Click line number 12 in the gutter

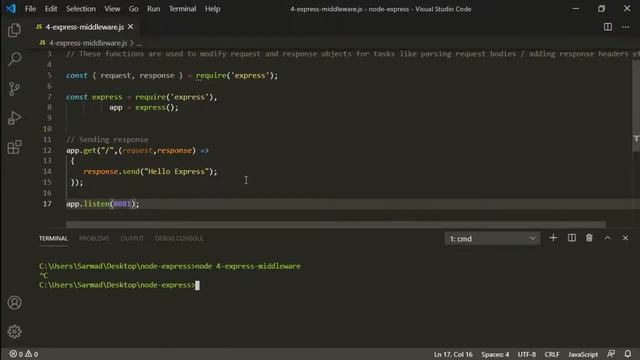pyautogui.click(x=47, y=150)
